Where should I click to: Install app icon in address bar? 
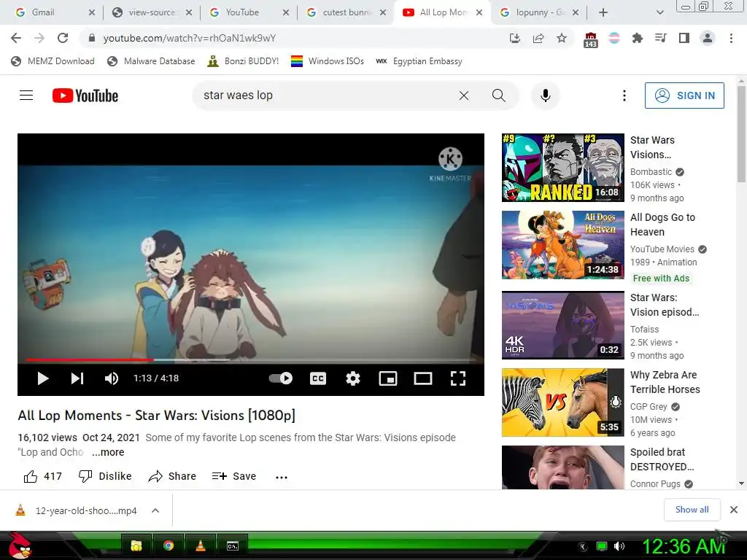[514, 38]
